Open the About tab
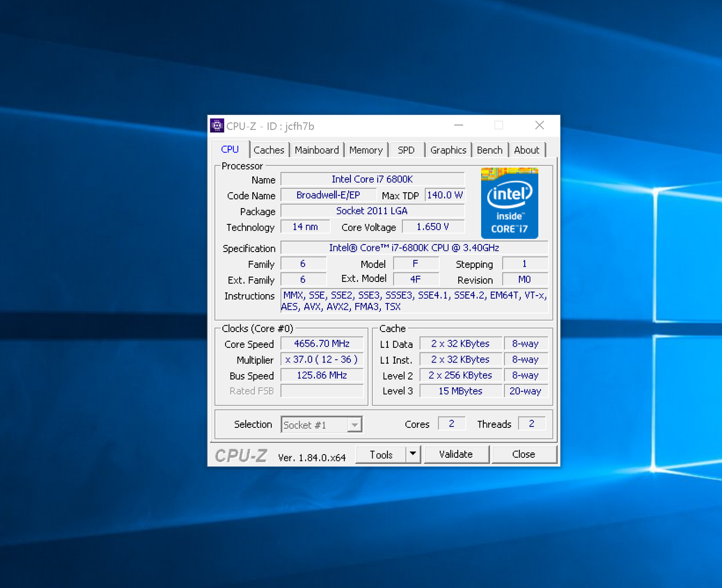Image resolution: width=722 pixels, height=588 pixels. tap(526, 150)
